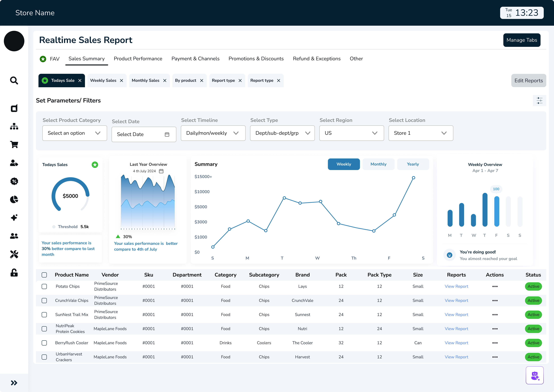Image resolution: width=554 pixels, height=392 pixels.
Task: Open the pie chart reports icon
Action: (x=14, y=199)
